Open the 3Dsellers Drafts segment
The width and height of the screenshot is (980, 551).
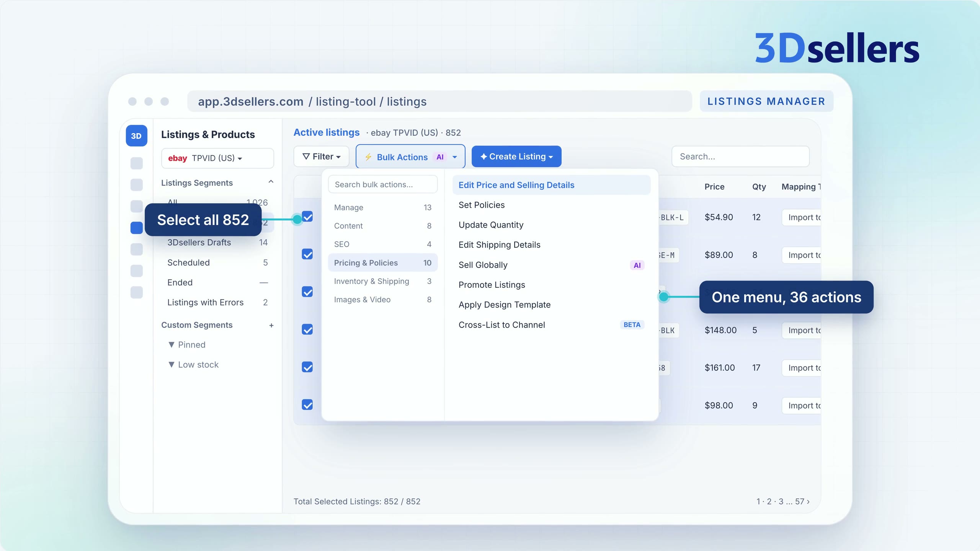[x=217, y=243]
